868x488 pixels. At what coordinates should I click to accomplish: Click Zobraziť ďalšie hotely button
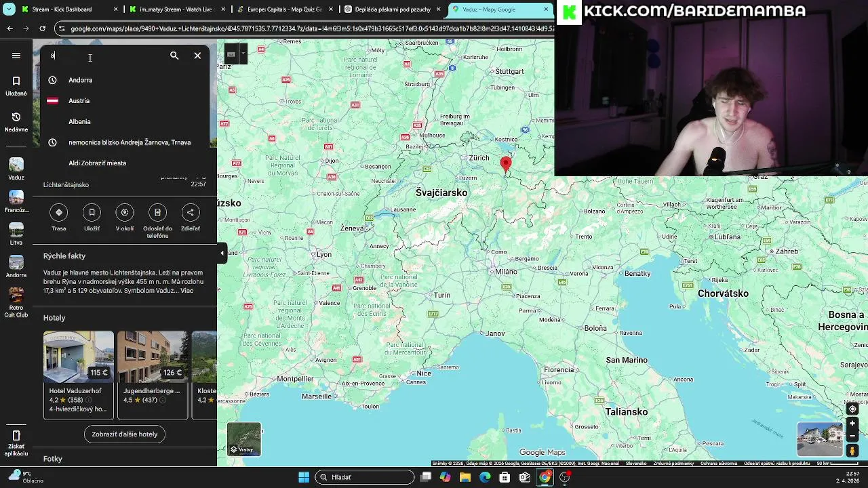pyautogui.click(x=125, y=434)
